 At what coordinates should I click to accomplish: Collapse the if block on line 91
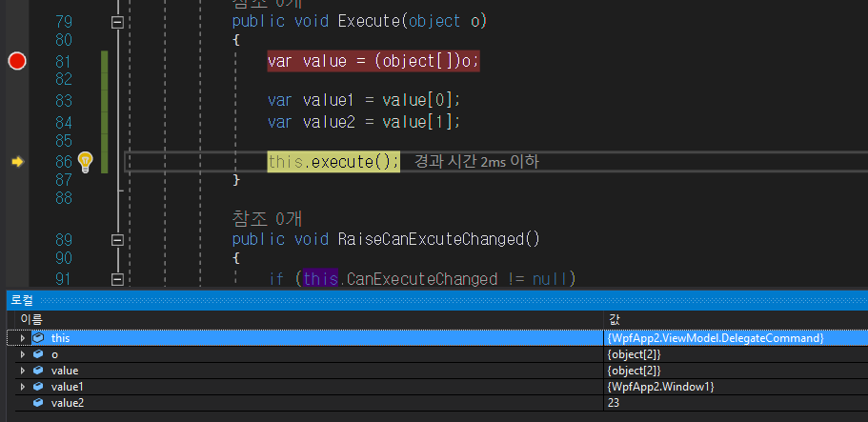(117, 279)
